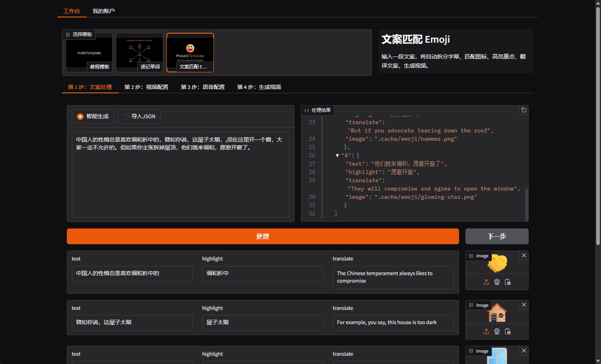Select the 导入JSON radio option
The image size is (601, 364).
(139, 116)
